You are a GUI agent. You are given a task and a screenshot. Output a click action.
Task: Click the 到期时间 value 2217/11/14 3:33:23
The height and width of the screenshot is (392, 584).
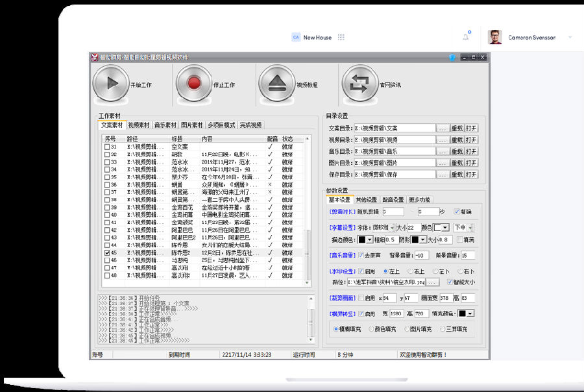point(247,355)
